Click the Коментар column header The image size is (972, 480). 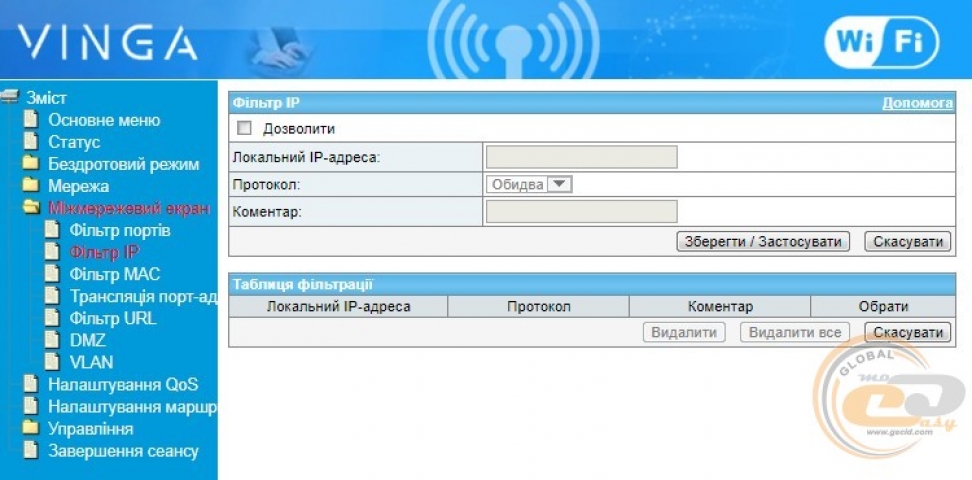click(x=720, y=306)
